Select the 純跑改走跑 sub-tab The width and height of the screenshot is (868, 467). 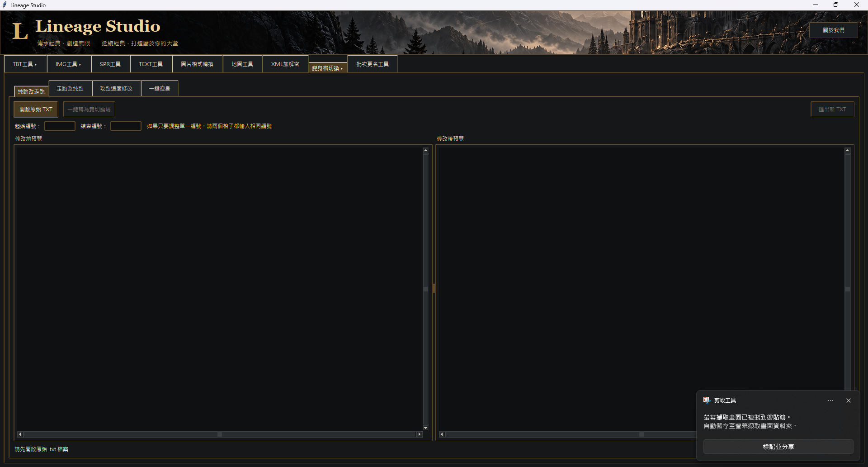click(x=31, y=91)
